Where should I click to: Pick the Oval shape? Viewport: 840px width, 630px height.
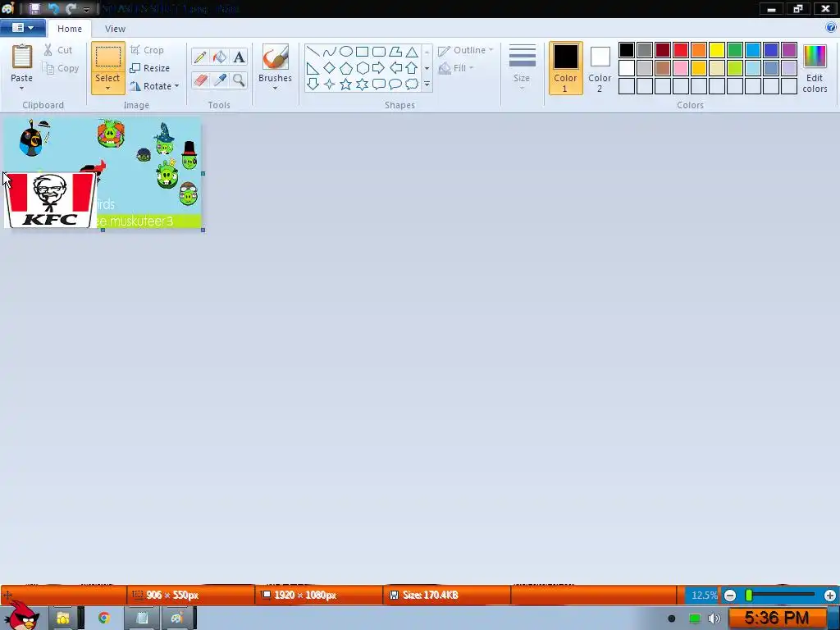coord(346,52)
